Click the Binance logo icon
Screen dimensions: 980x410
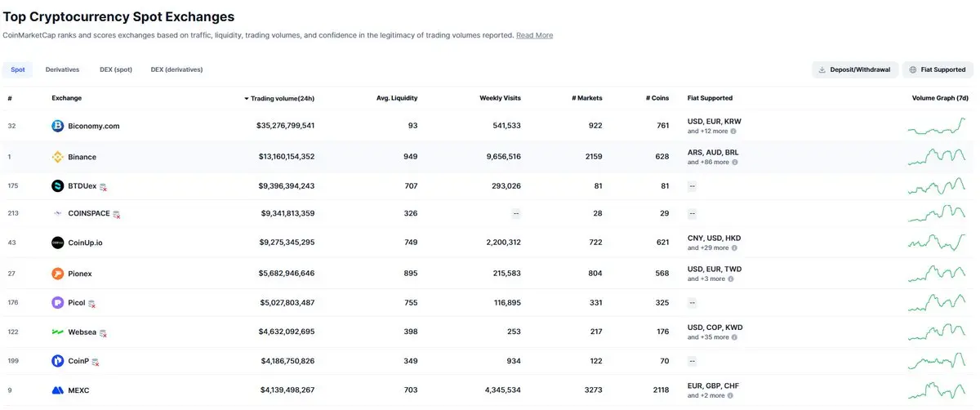58,157
